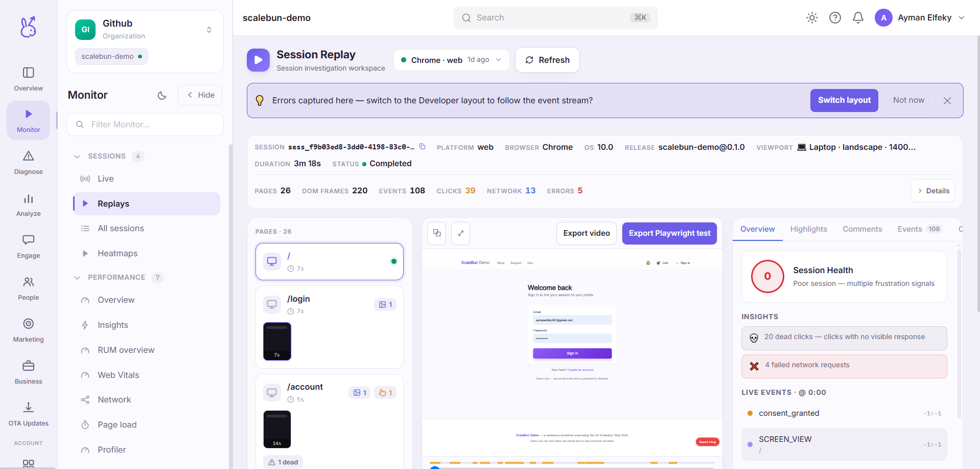
Task: Click the picture-in-picture replay icon
Action: pyautogui.click(x=437, y=233)
